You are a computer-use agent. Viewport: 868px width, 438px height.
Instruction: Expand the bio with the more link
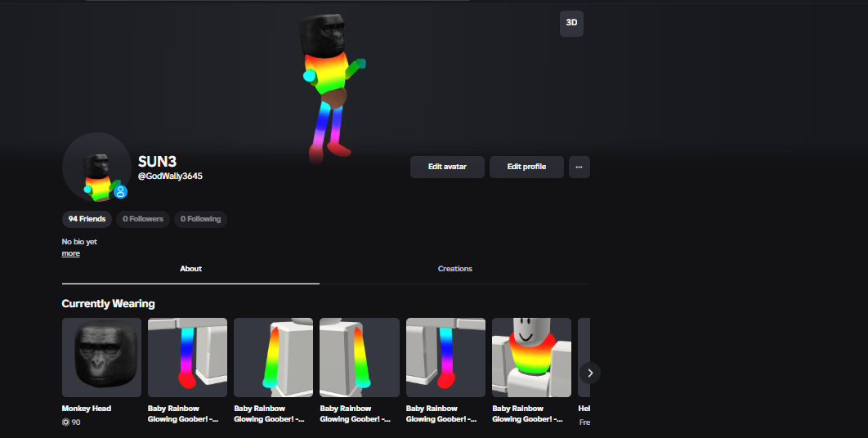[71, 253]
